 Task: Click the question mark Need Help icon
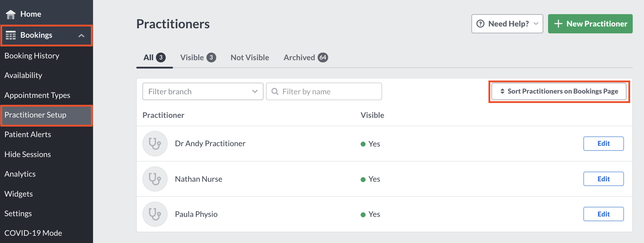(480, 24)
